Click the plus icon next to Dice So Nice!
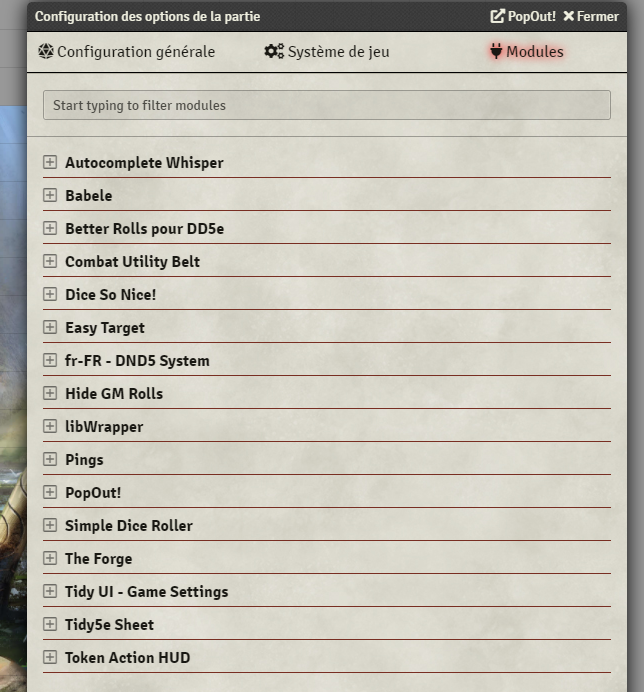 click(50, 294)
